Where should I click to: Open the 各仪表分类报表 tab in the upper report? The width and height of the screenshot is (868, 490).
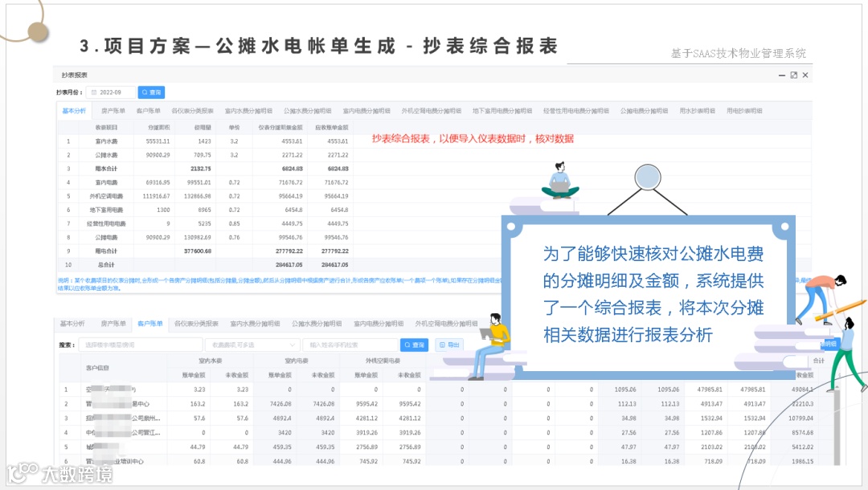pos(193,111)
